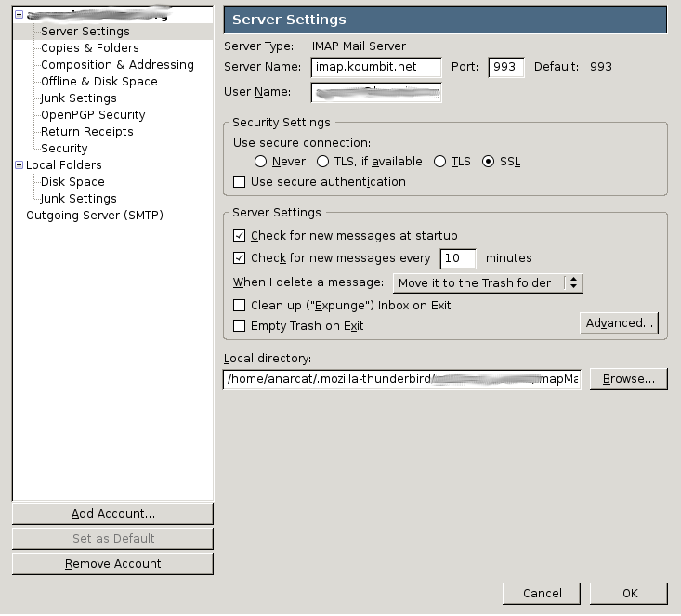Viewport: 681px width, 616px height.
Task: Select the SSL radio button
Action: point(489,162)
